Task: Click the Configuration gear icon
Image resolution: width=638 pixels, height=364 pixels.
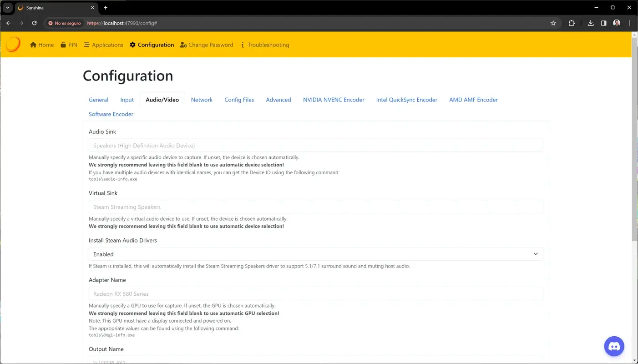Action: tap(132, 45)
